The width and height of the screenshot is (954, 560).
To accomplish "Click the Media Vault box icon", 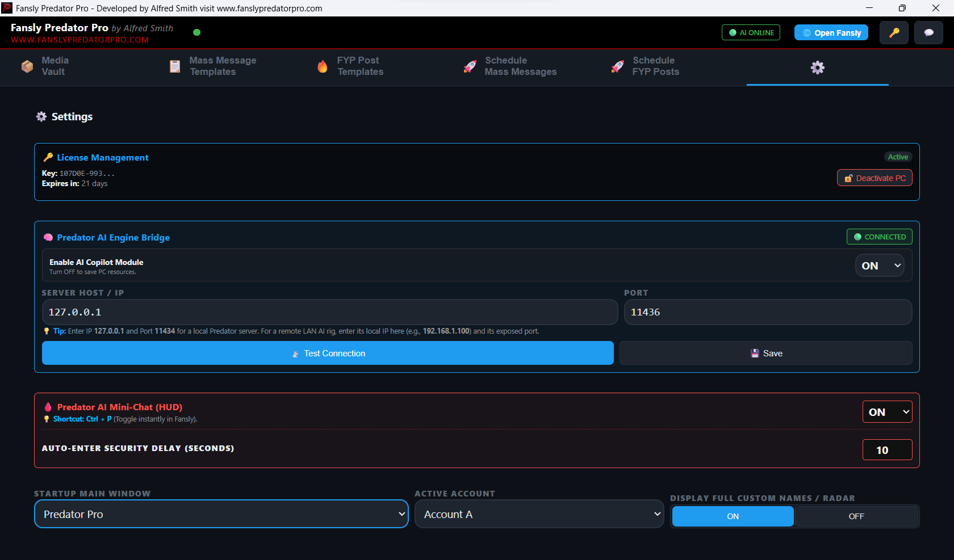I will pyautogui.click(x=27, y=66).
